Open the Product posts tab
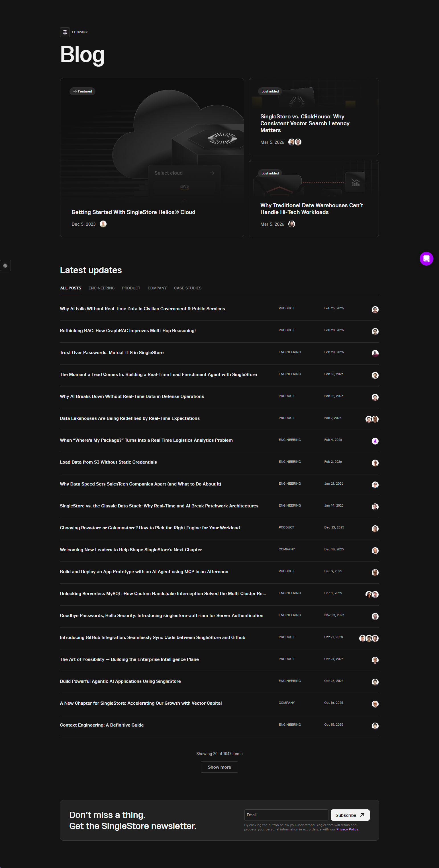This screenshot has width=439, height=868. [x=131, y=288]
